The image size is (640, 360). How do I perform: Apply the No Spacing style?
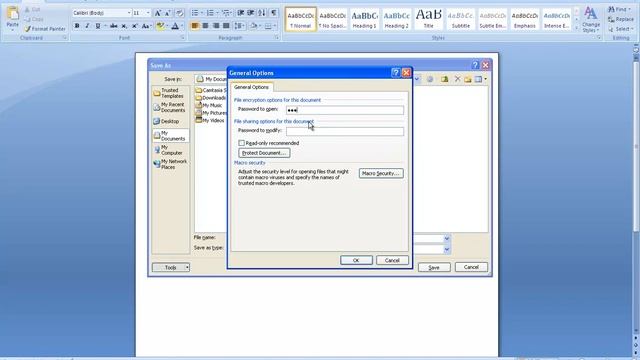tap(332, 19)
